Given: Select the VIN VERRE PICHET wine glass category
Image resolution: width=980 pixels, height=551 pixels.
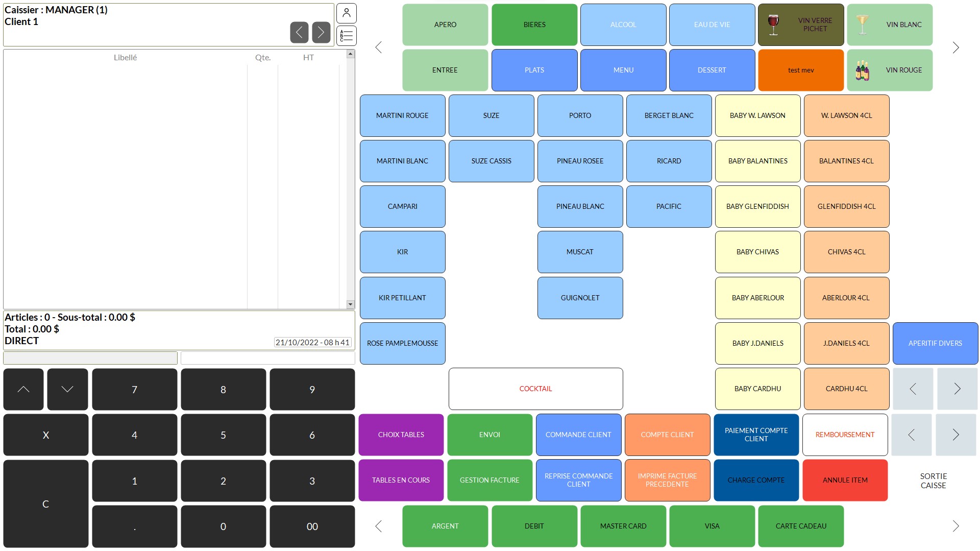Looking at the screenshot, I should 800,25.
